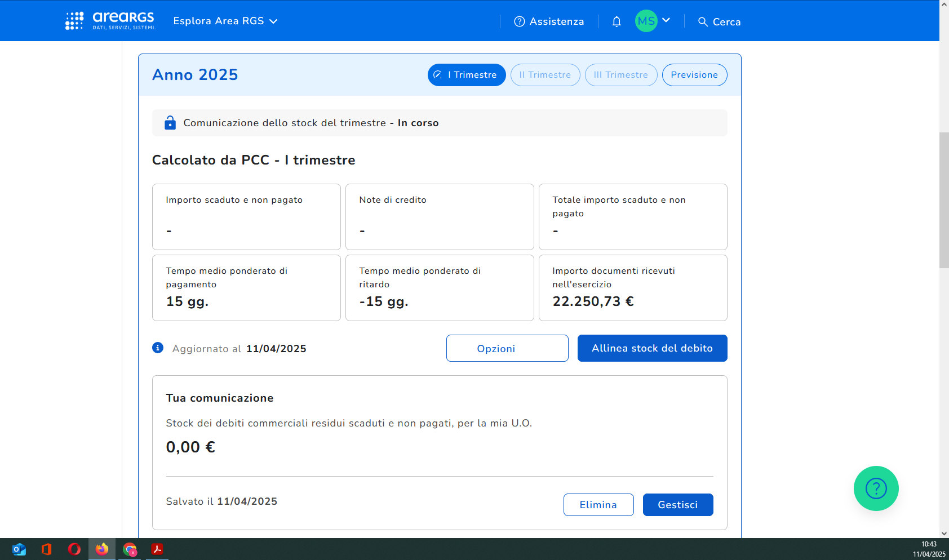This screenshot has height=560, width=949.
Task: Click the Gestisci button
Action: pyautogui.click(x=678, y=505)
